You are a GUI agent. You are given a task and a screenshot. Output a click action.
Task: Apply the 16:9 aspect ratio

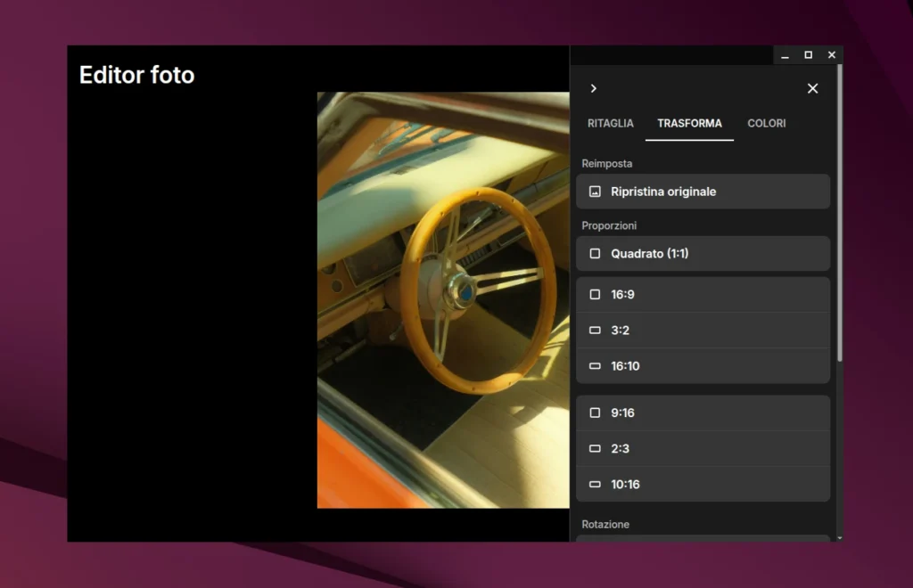703,294
